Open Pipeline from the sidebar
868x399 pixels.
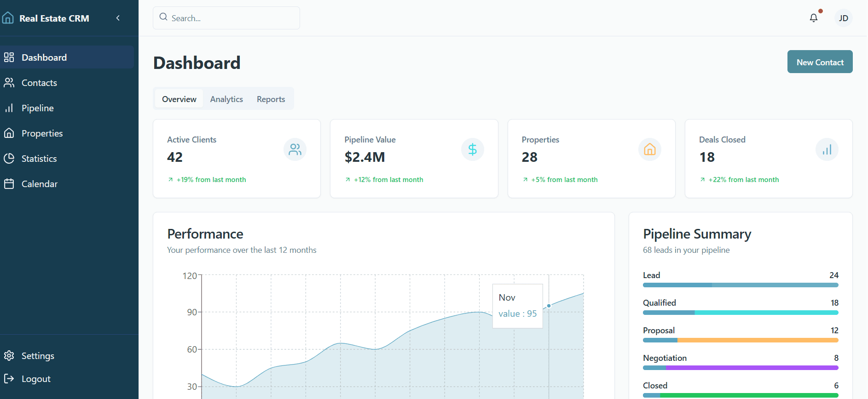click(67, 108)
